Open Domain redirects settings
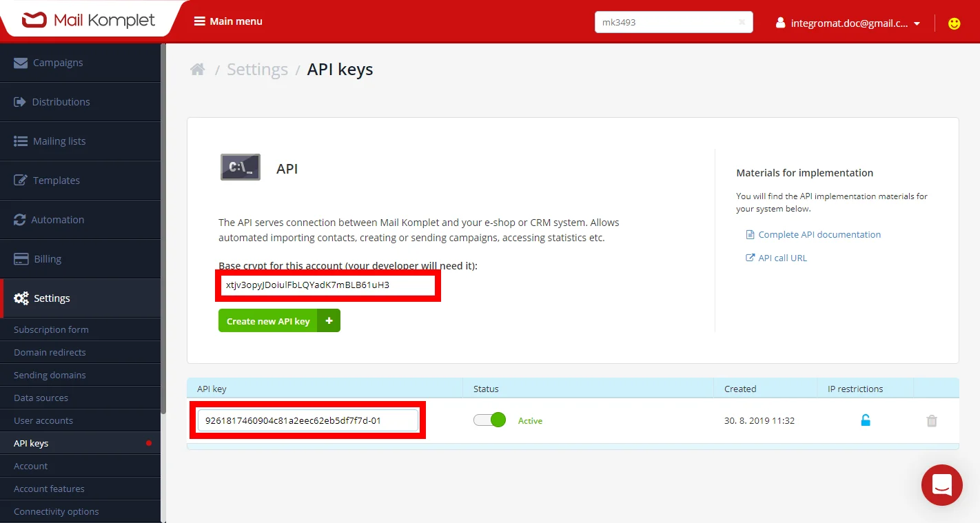980x523 pixels. [x=80, y=352]
